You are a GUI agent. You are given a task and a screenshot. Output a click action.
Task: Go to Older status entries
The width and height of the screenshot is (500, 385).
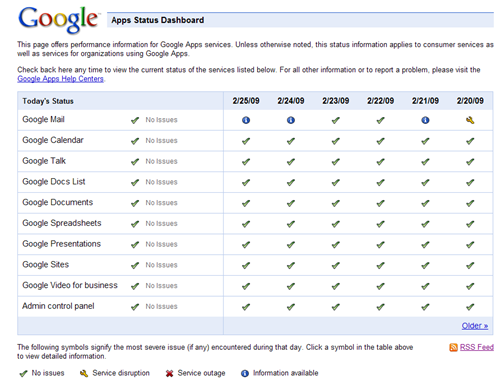(475, 326)
